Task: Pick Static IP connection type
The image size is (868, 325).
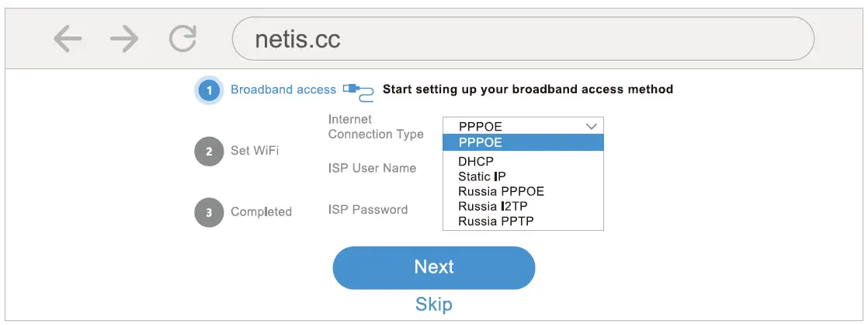Action: tap(481, 176)
